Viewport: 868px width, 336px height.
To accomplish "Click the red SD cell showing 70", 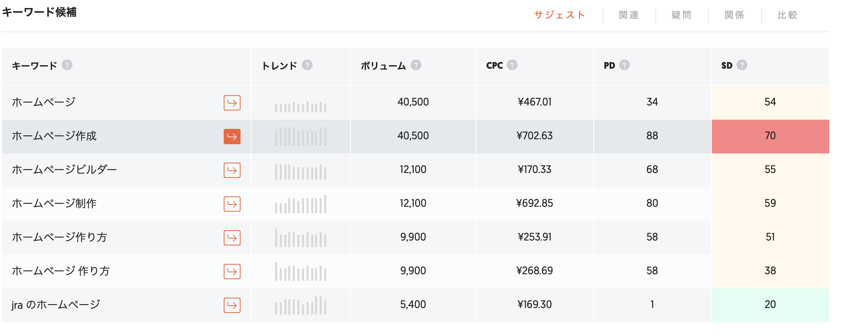I will point(770,137).
